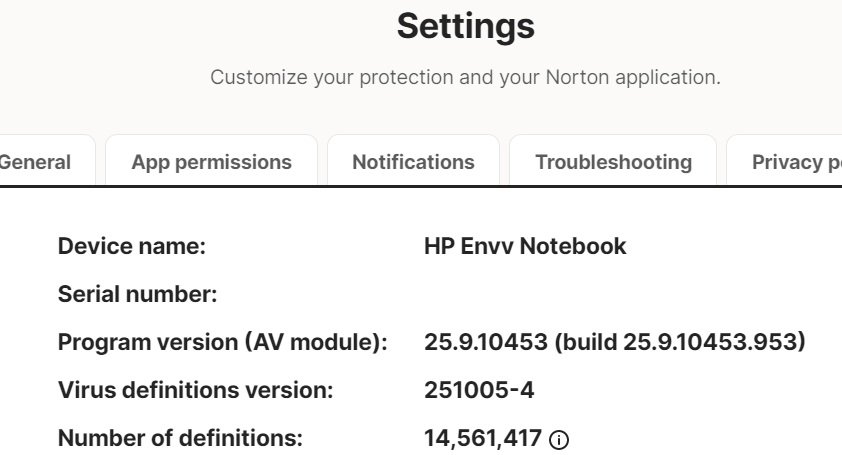Click the Number of definitions label
The height and width of the screenshot is (455, 842).
[x=180, y=438]
